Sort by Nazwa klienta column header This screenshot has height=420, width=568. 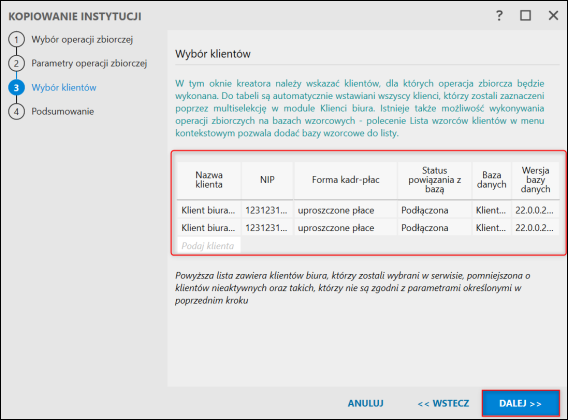coord(209,180)
